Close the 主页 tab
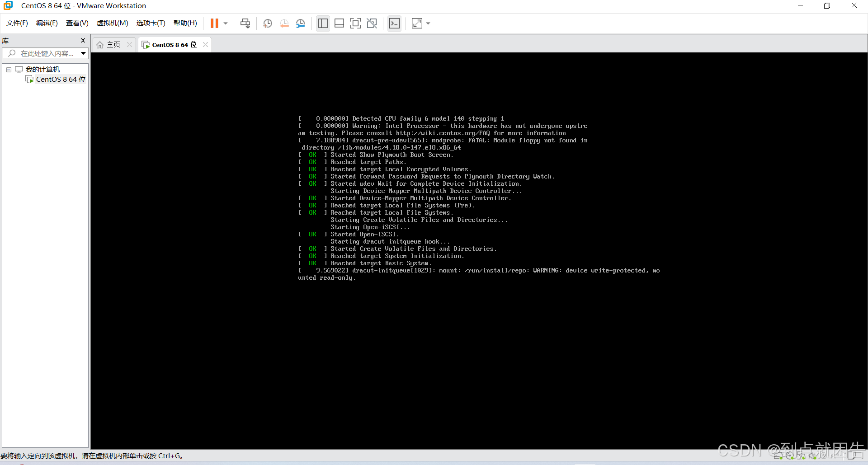Viewport: 868px width, 465px height. click(129, 44)
